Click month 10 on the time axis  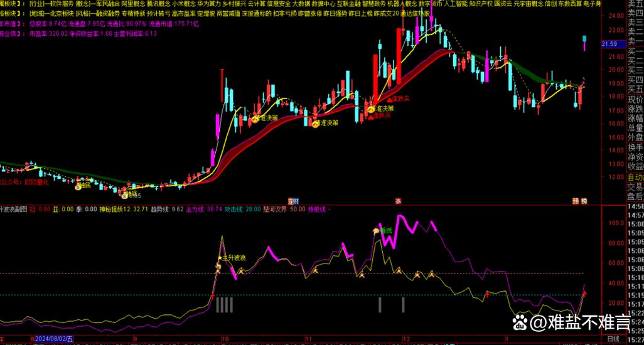[x=225, y=339]
